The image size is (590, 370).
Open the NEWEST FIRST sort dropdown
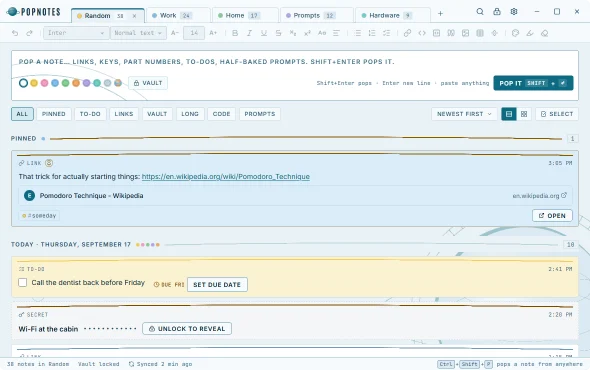(464, 114)
